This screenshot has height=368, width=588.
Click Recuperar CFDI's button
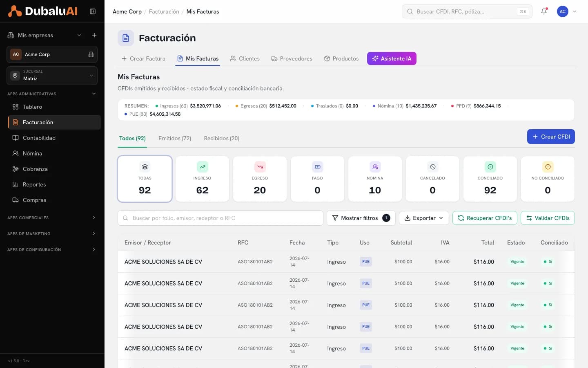pos(485,218)
